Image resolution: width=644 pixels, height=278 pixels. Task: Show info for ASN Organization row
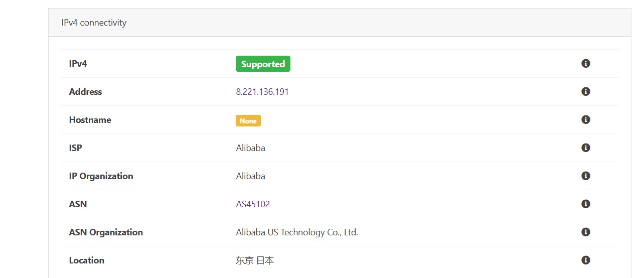(x=585, y=232)
